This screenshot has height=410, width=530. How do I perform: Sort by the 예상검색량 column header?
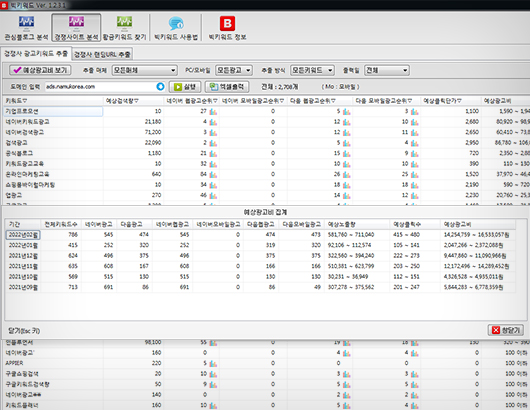tap(133, 101)
